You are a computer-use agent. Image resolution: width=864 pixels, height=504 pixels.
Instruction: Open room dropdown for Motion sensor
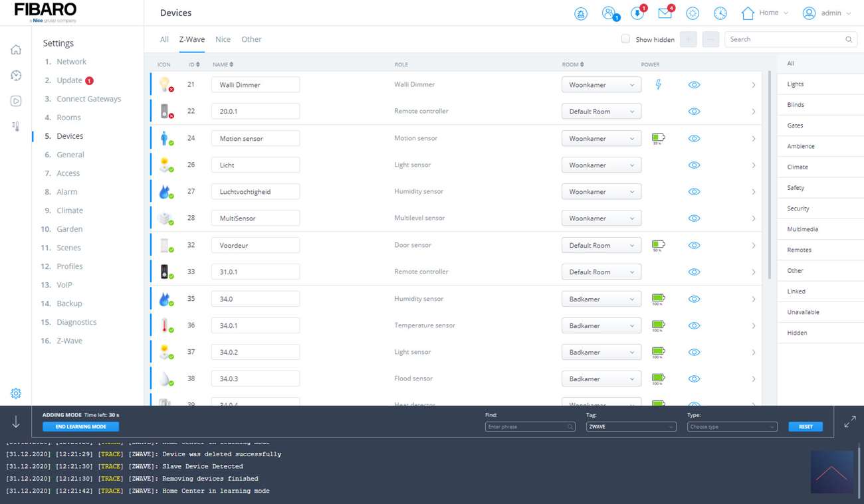tap(601, 138)
